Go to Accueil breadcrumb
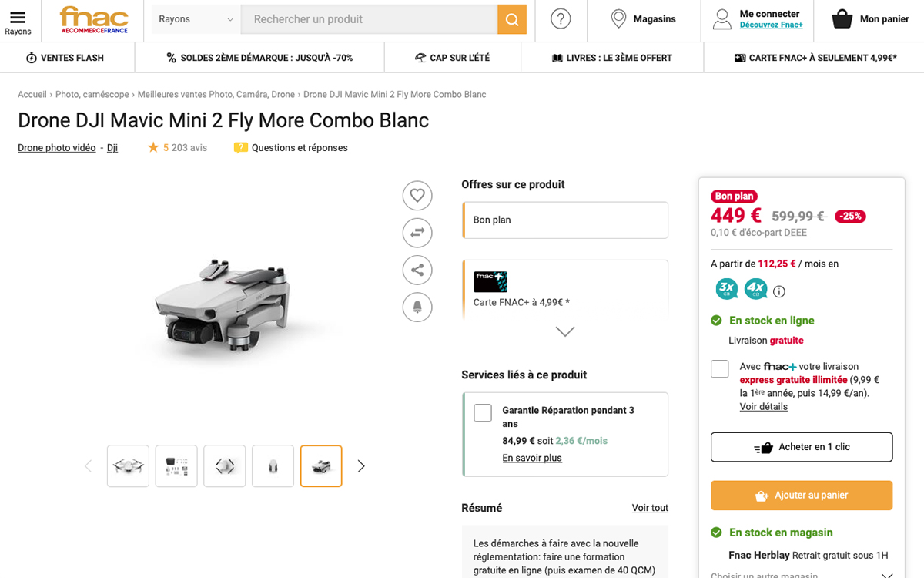Image resolution: width=924 pixels, height=578 pixels. point(32,94)
